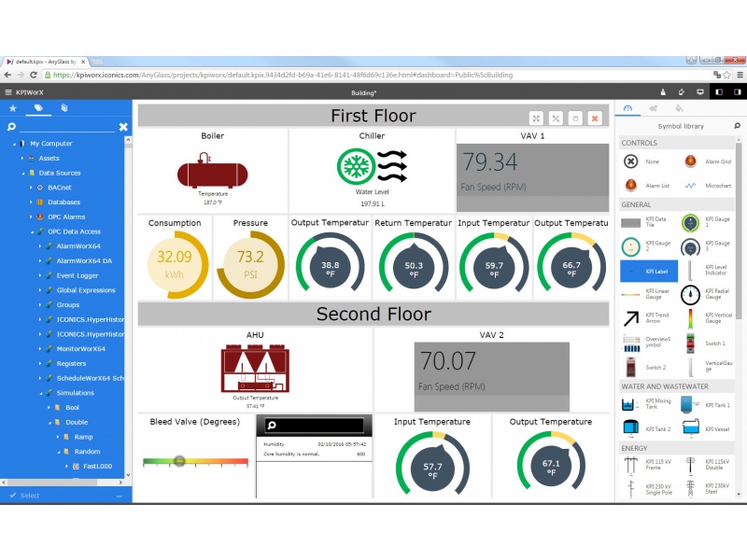
Task: Pick the Alarm List symbol
Action: [x=648, y=186]
